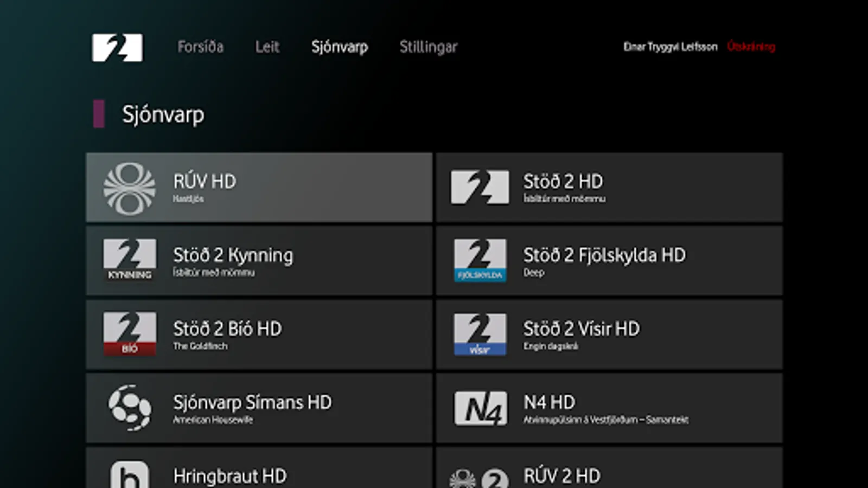Click the Einar Tryggvi Leifsson user name
Screen dimensions: 868x488
pos(671,47)
